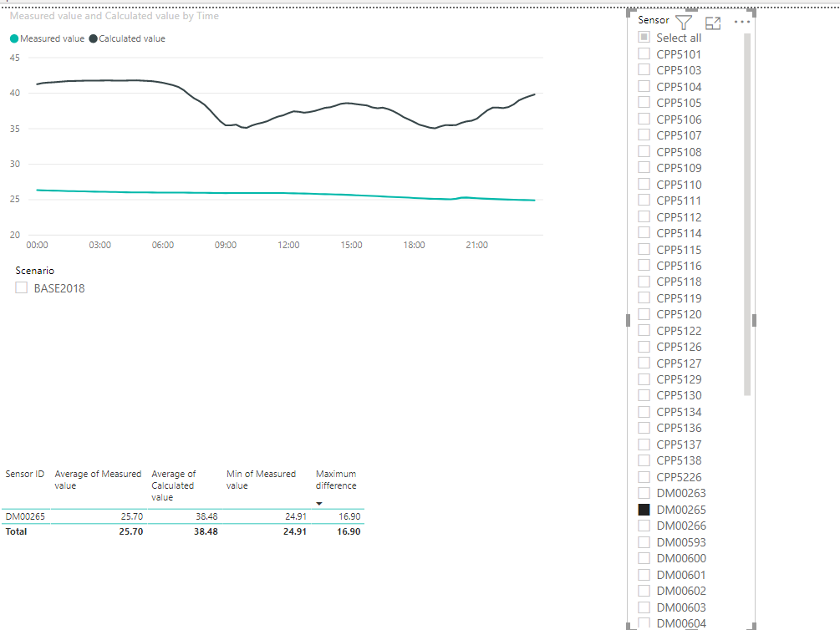Click the Scenario slicer title

pyautogui.click(x=35, y=271)
